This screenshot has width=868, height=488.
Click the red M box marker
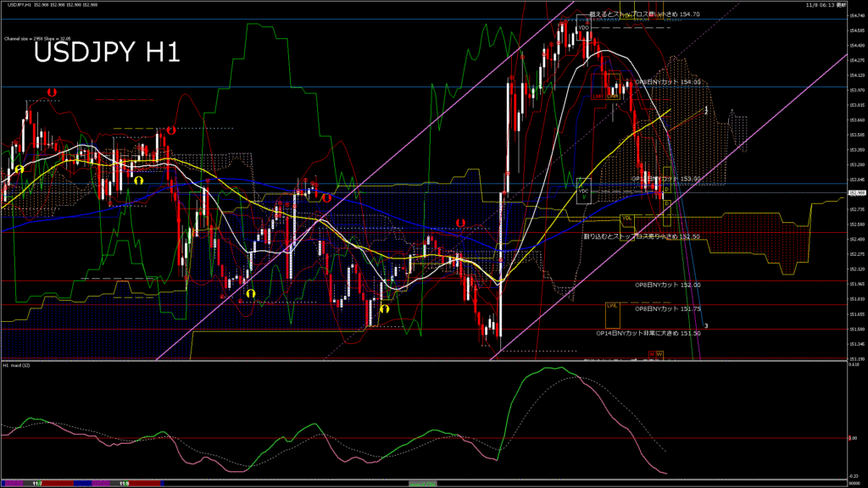point(652,353)
